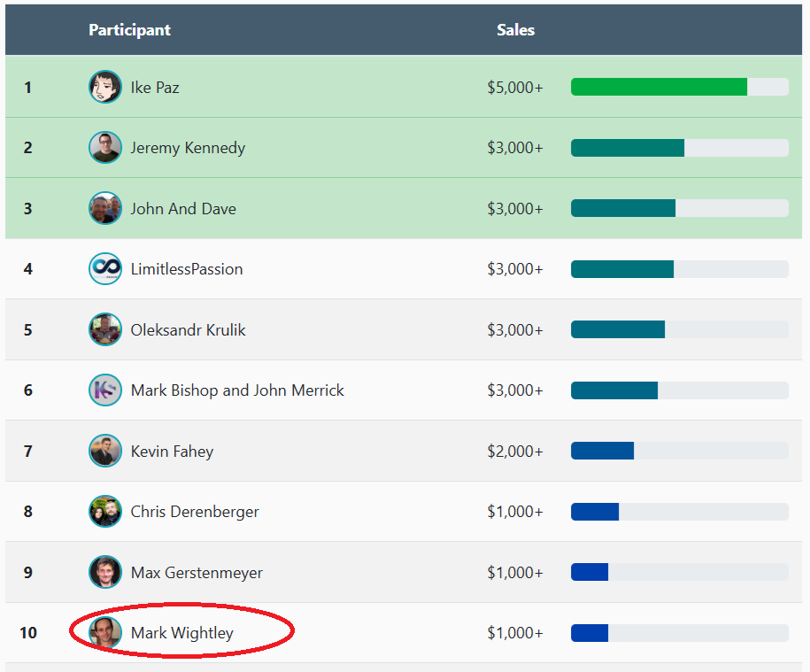This screenshot has width=810, height=672.
Task: Click Jeremy Kennedy's $3,000+ sales amount
Action: pos(514,148)
